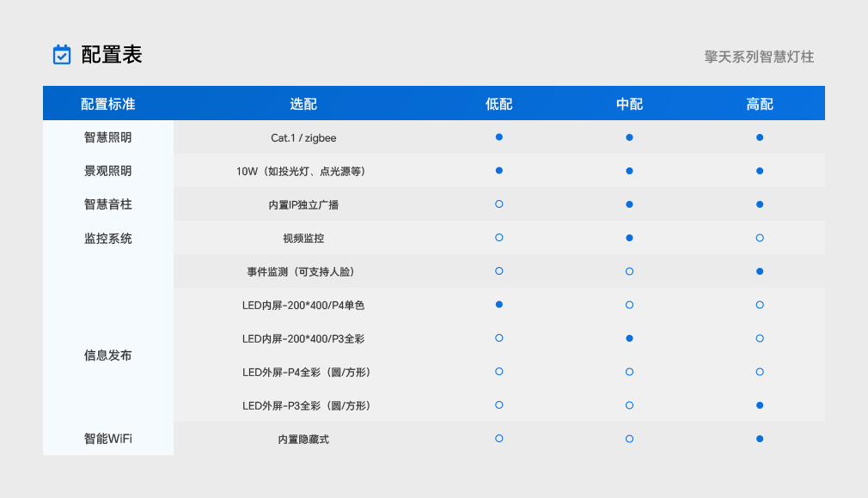Select the 智慧照明 row label
868x498 pixels.
point(108,137)
